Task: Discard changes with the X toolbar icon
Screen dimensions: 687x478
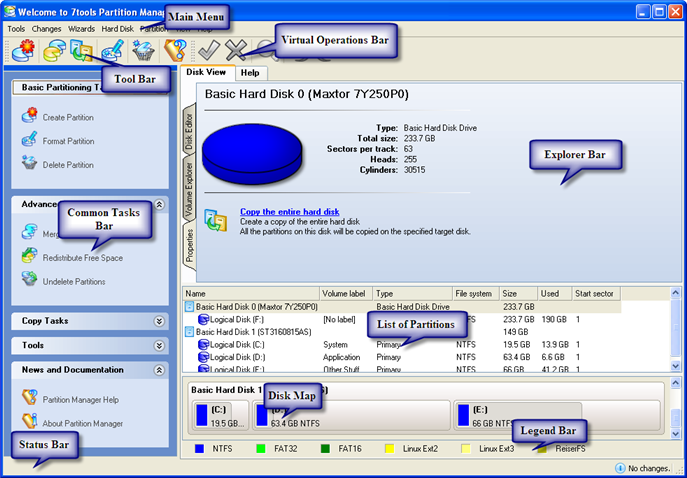Action: click(236, 50)
